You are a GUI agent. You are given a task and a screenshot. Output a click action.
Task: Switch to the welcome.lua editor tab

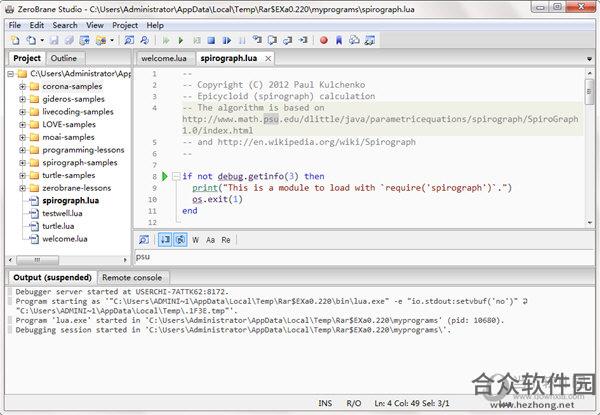(x=164, y=58)
